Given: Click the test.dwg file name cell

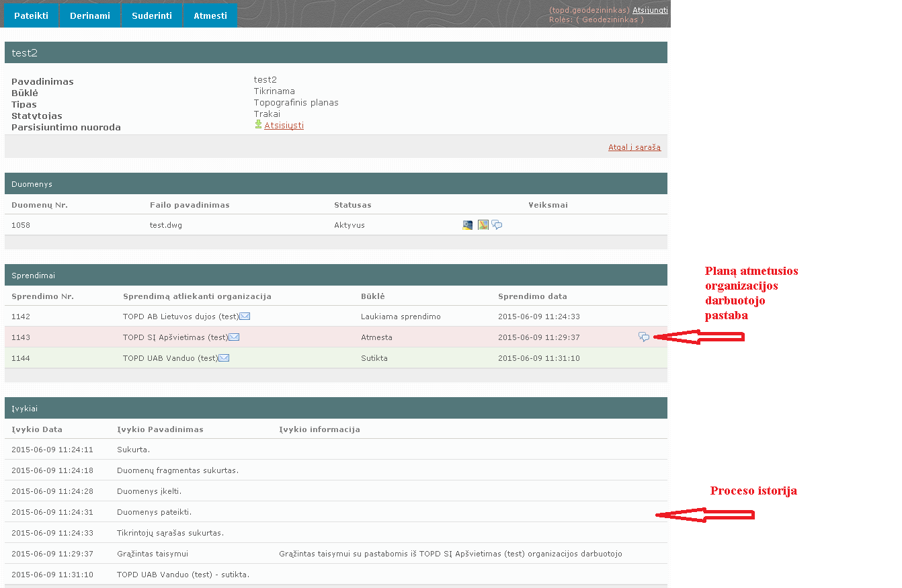Looking at the screenshot, I should coord(166,225).
